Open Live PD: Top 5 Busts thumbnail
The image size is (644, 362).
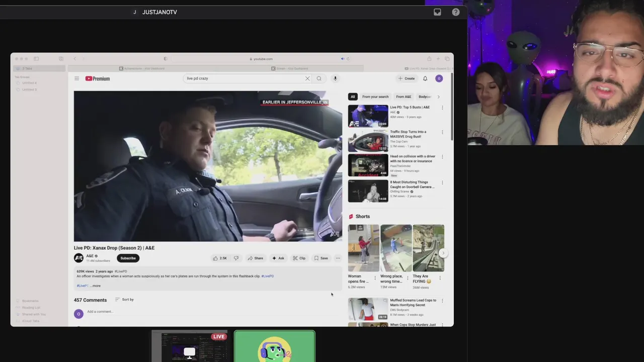368,116
